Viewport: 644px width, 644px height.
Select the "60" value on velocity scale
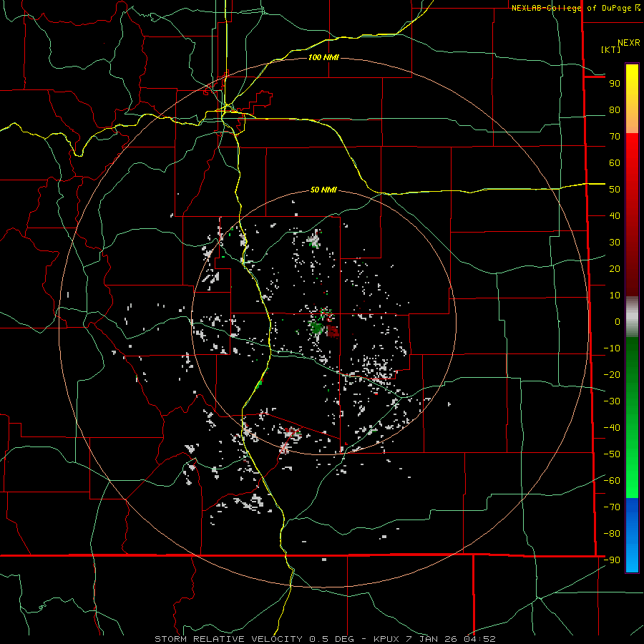(615, 163)
